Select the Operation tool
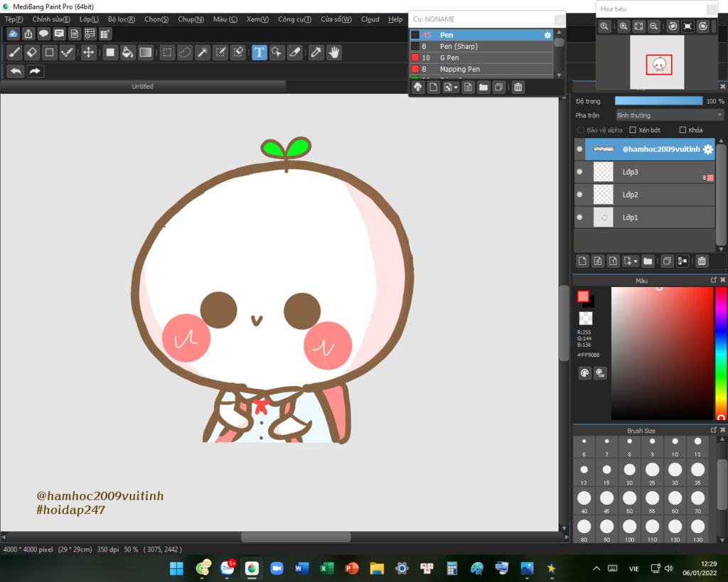This screenshot has height=582, width=728. [277, 53]
